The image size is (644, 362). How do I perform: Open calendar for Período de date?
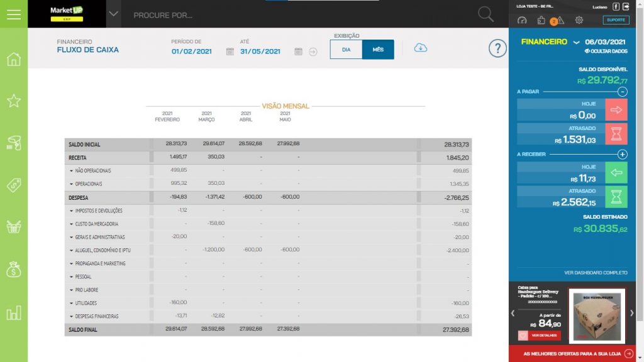[x=230, y=52]
